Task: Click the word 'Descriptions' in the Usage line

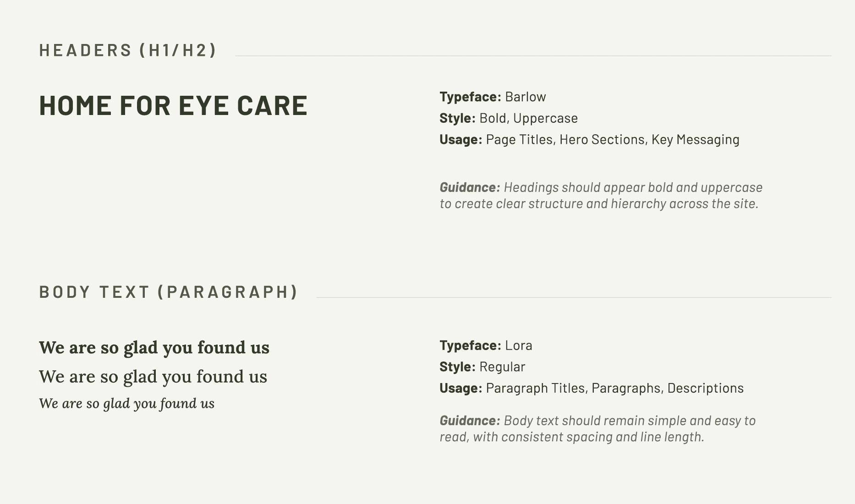Action: [706, 388]
